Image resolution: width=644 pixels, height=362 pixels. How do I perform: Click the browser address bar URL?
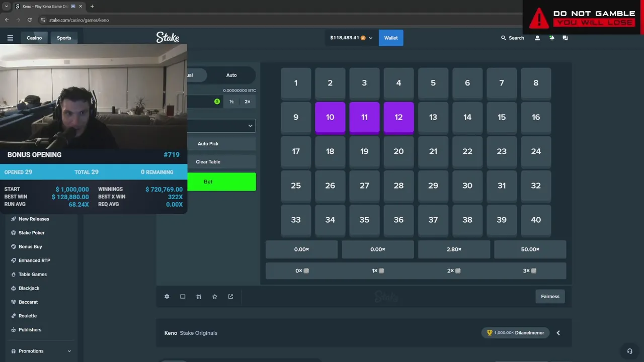pyautogui.click(x=79, y=20)
